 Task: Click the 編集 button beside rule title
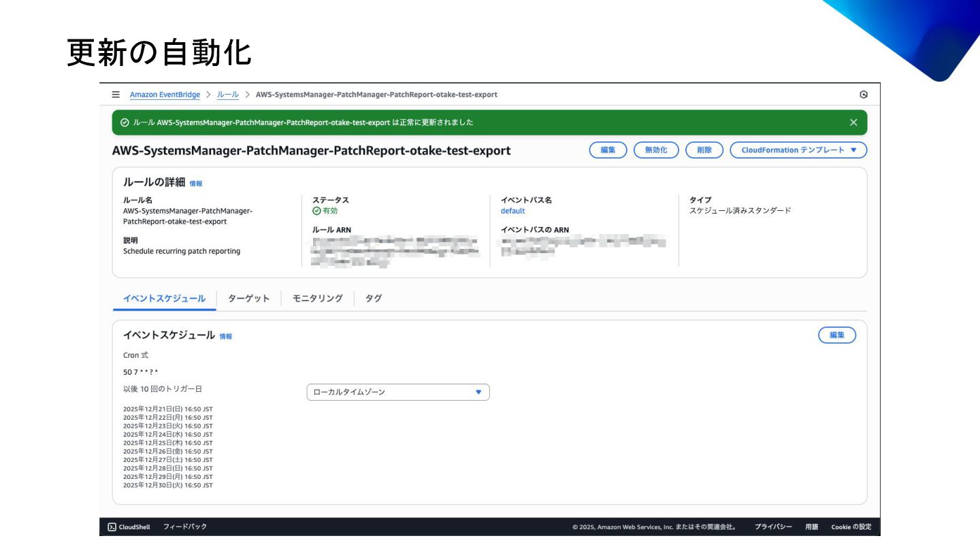[x=608, y=150]
